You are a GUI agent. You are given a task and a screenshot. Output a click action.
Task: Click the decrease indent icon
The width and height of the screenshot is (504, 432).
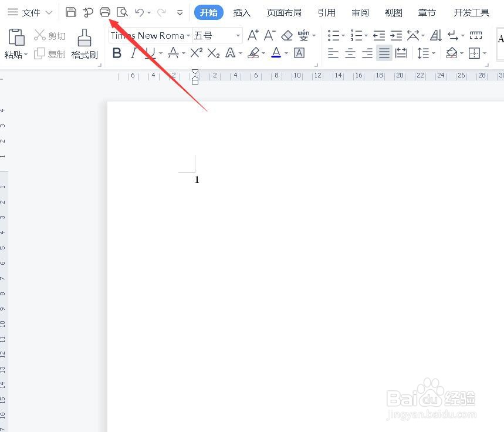click(379, 35)
